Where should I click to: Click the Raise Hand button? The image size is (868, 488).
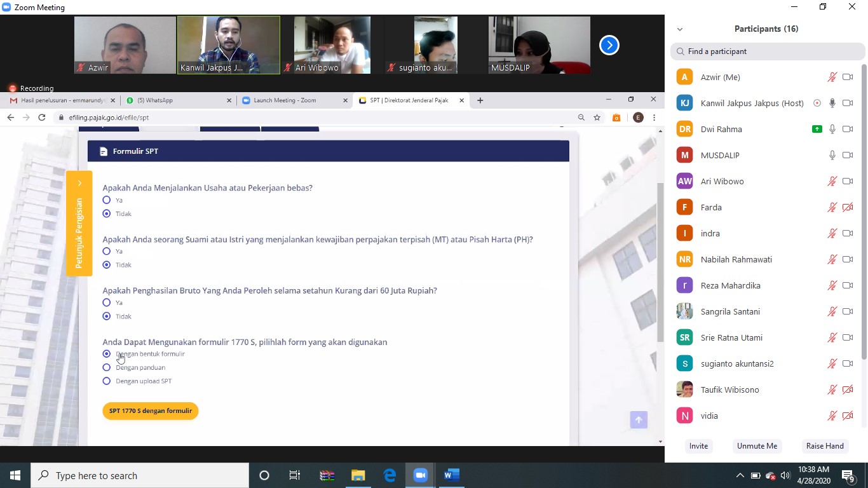coord(825,446)
